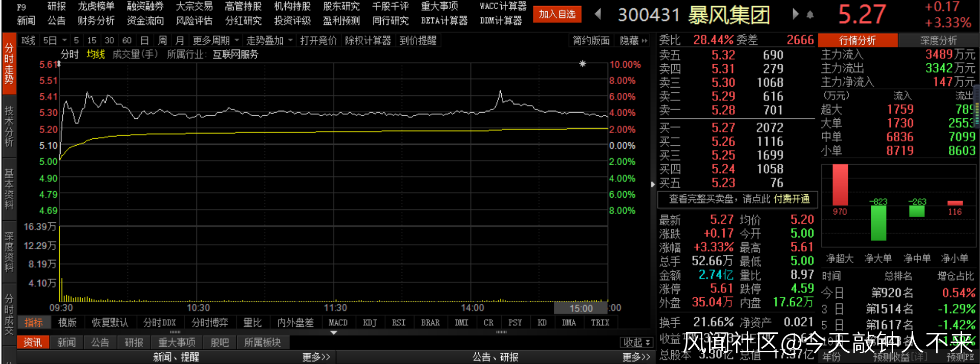
Task: Show the 量比 indicator
Action: pyautogui.click(x=252, y=323)
